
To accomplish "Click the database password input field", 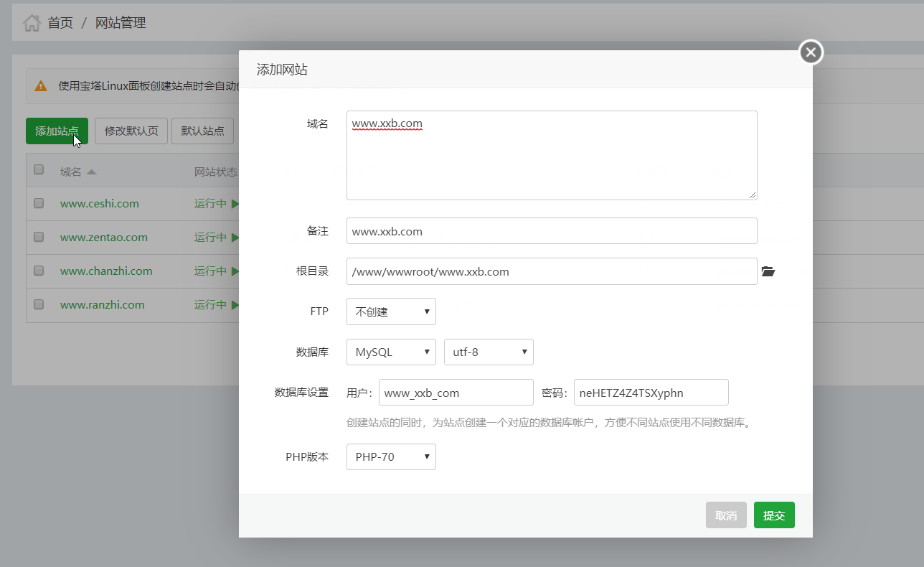I will (651, 393).
